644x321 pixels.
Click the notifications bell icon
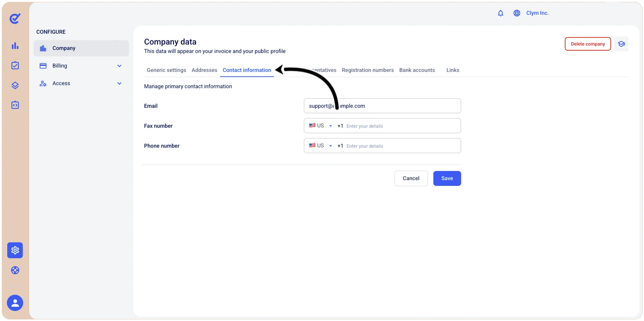(501, 13)
